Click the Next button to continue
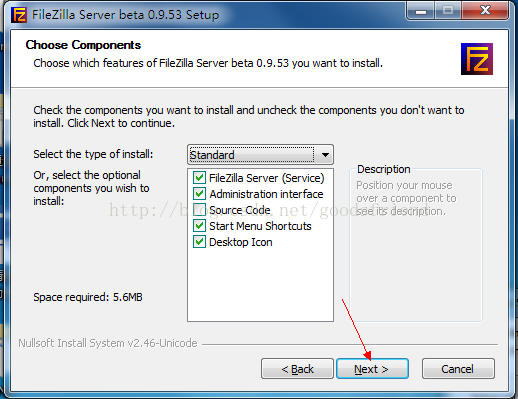518x399 pixels. 372,369
